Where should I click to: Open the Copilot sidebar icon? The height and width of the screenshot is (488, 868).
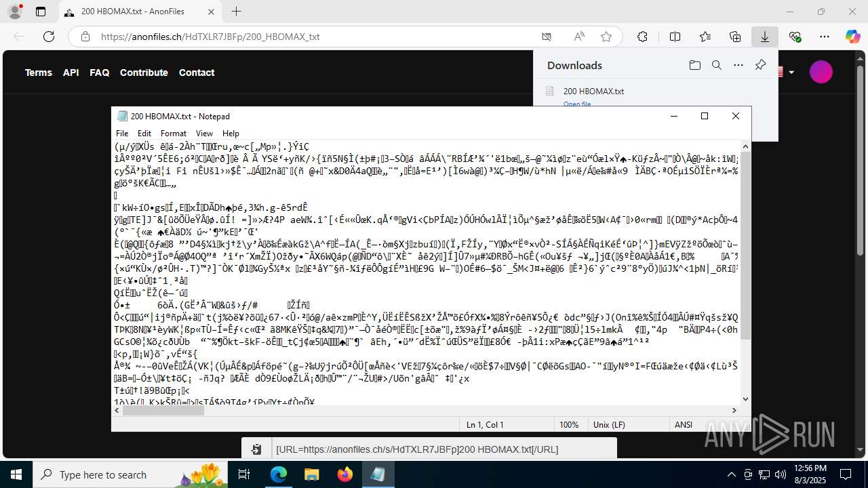click(853, 37)
